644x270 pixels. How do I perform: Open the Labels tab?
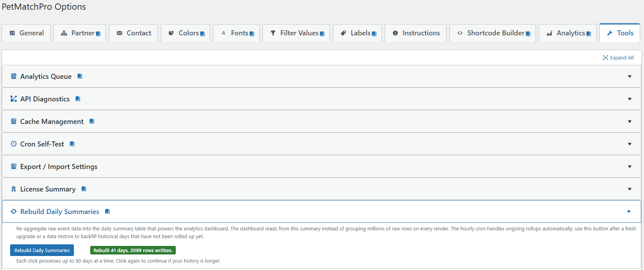(x=357, y=33)
